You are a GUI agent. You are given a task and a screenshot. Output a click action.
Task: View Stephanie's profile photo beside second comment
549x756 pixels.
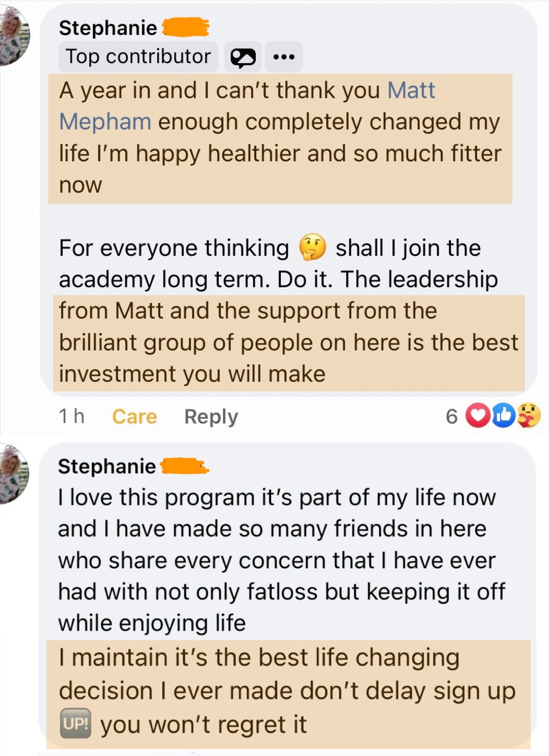tap(13, 474)
